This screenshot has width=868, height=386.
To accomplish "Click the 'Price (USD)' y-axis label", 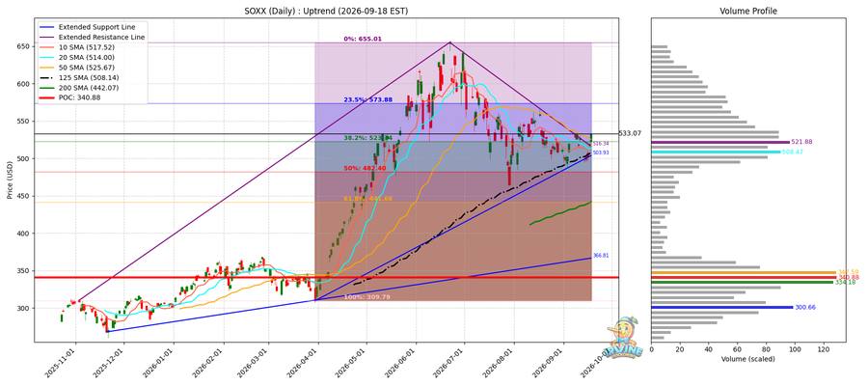I will 8,180.
